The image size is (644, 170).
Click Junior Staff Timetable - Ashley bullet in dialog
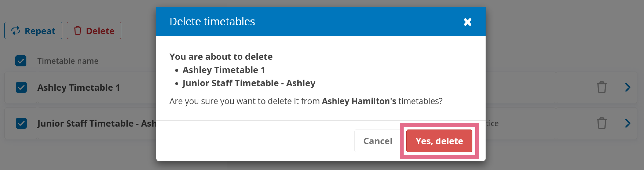(249, 83)
